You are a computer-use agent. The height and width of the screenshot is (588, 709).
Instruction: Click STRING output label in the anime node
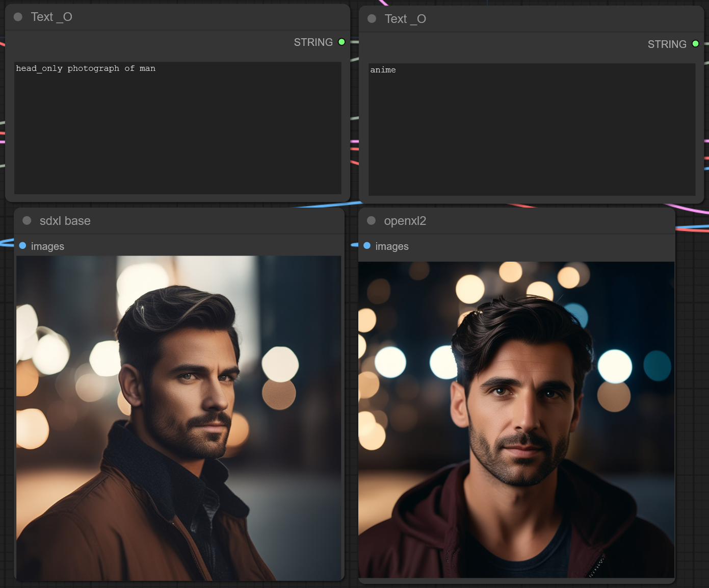[667, 44]
